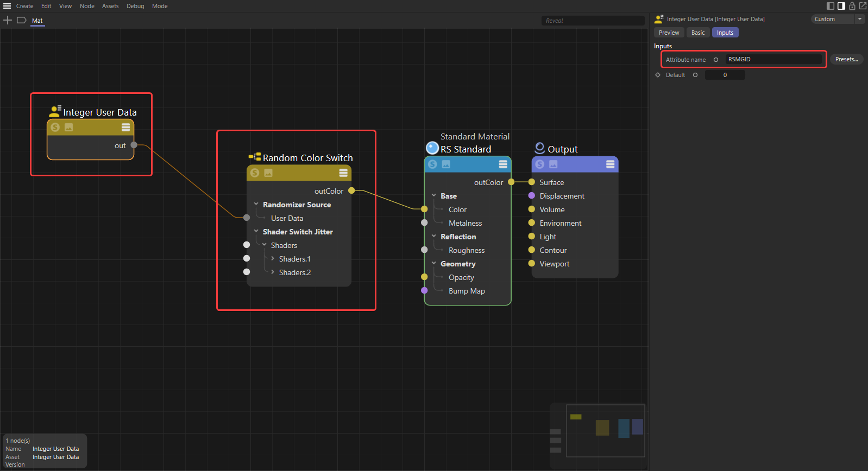Viewport: 868px width, 471px height.
Task: Click the plus icon to add a node tab
Action: 8,20
